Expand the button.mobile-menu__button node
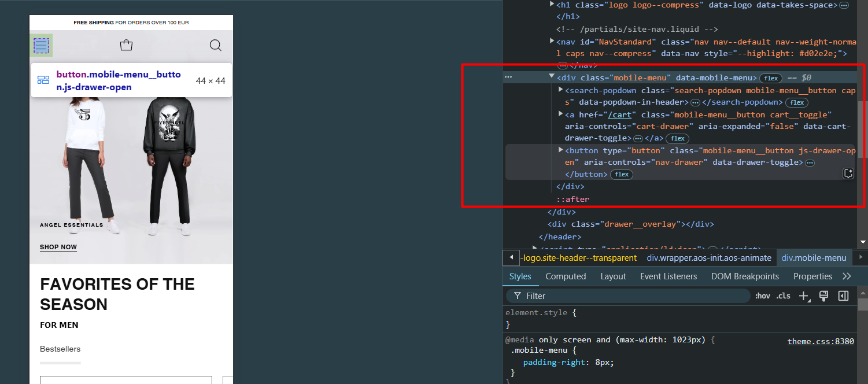The image size is (868, 384). pyautogui.click(x=560, y=150)
